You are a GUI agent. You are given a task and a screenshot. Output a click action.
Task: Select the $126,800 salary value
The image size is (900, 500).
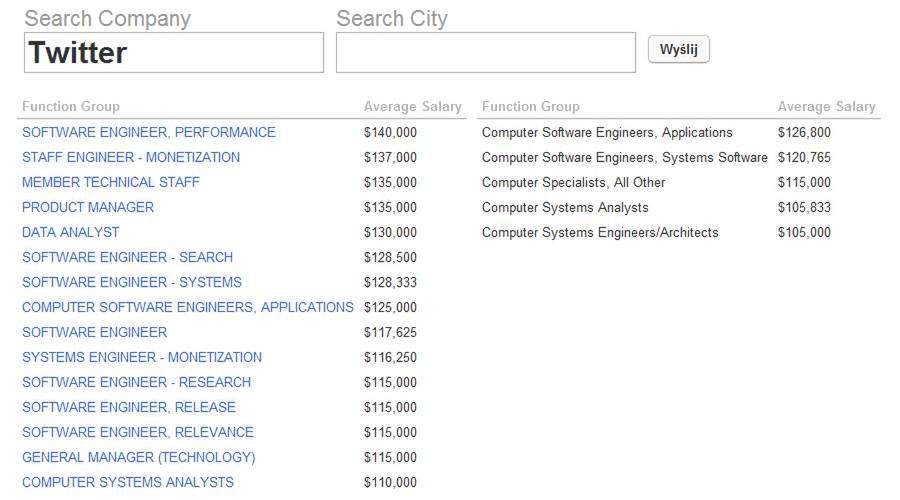(804, 133)
